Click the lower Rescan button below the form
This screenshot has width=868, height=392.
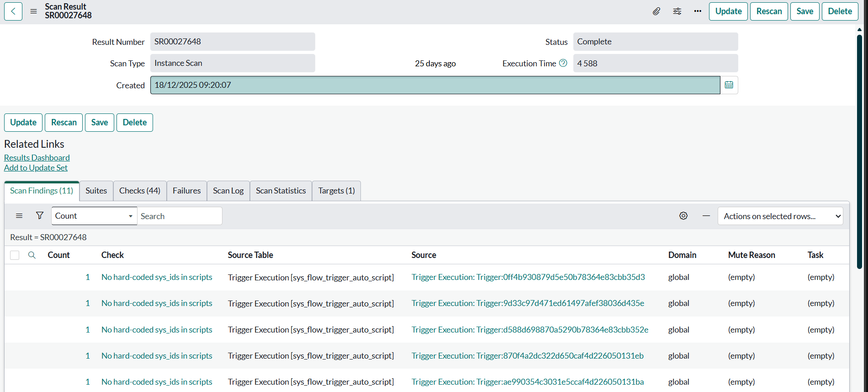tap(64, 123)
